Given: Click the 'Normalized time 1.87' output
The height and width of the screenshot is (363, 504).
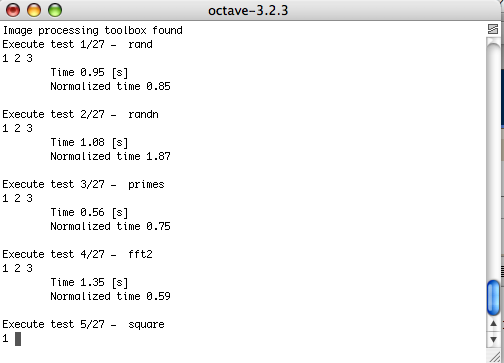Looking at the screenshot, I should (110, 156).
